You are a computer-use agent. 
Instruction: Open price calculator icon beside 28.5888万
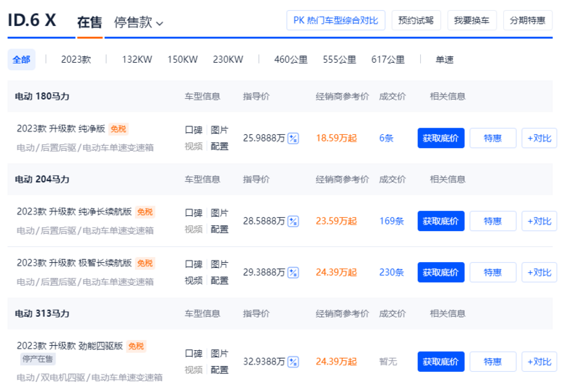click(293, 221)
